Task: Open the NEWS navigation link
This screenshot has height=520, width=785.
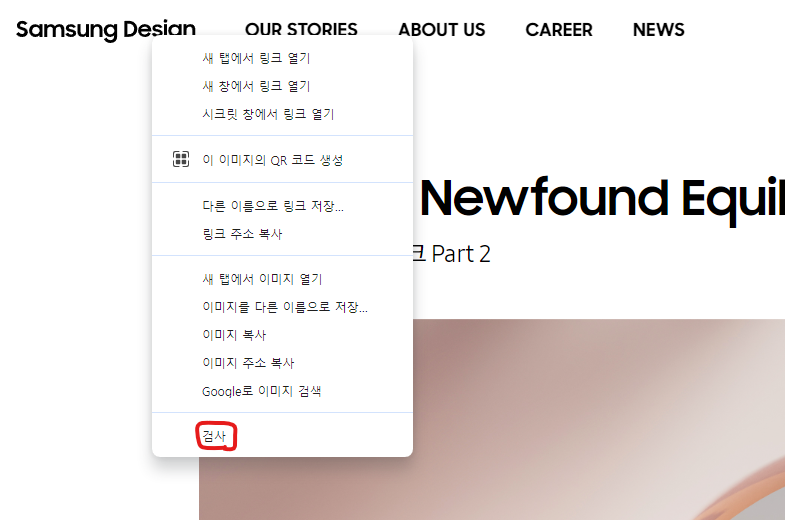Action: [x=658, y=30]
